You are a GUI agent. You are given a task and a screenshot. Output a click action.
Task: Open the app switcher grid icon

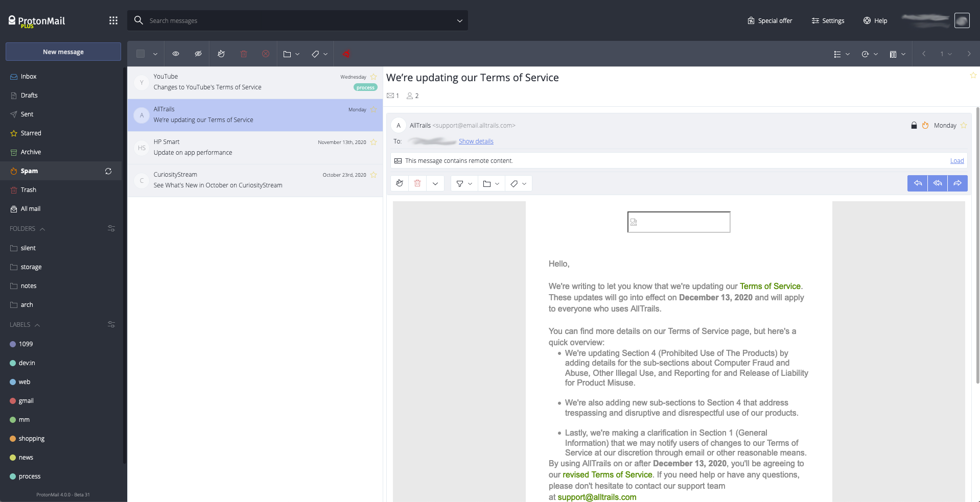point(113,20)
